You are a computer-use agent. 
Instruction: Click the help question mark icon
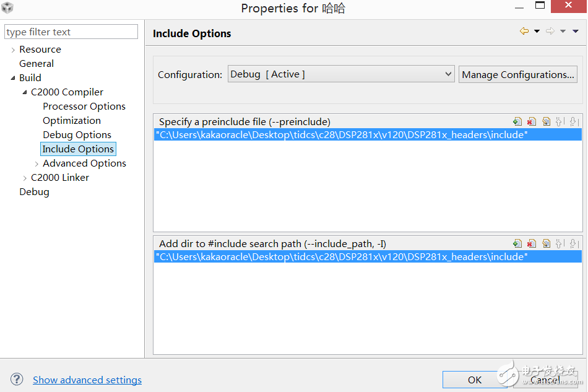pyautogui.click(x=17, y=380)
